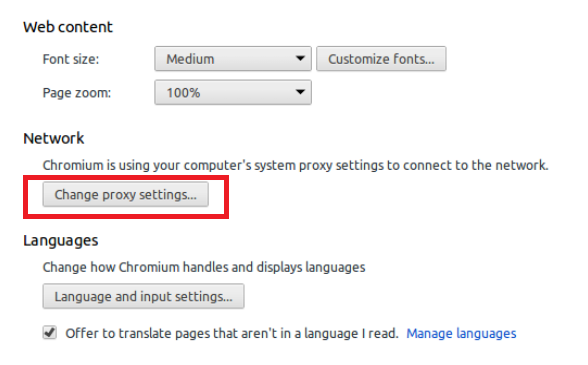Click the arrow on the Medium font size combo box

[300, 59]
